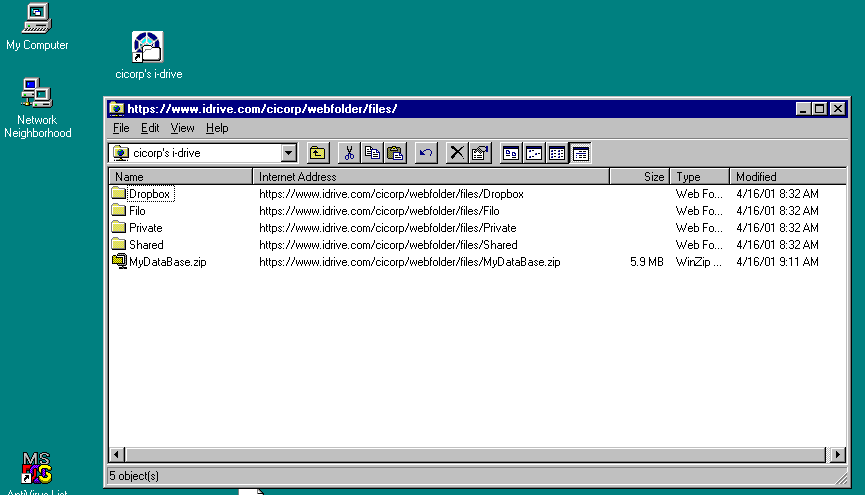This screenshot has width=865, height=495.
Task: Click the horizontal scrollbar right arrow
Action: 837,455
